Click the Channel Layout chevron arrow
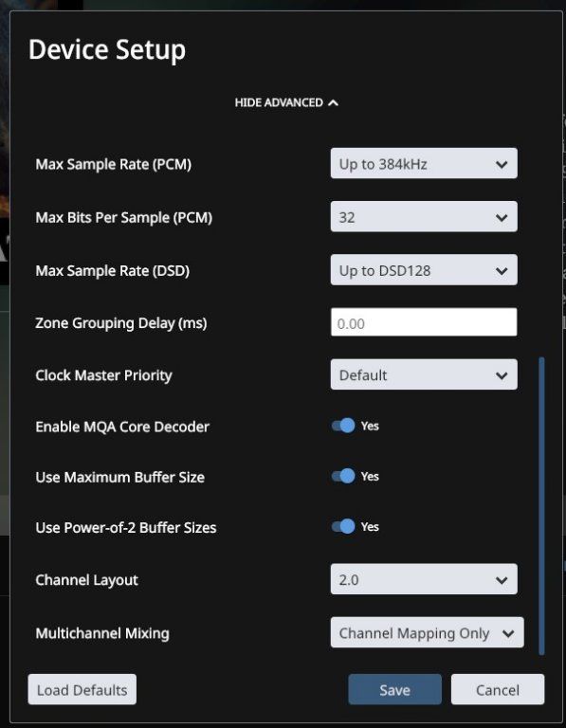The height and width of the screenshot is (728, 566). tap(502, 580)
